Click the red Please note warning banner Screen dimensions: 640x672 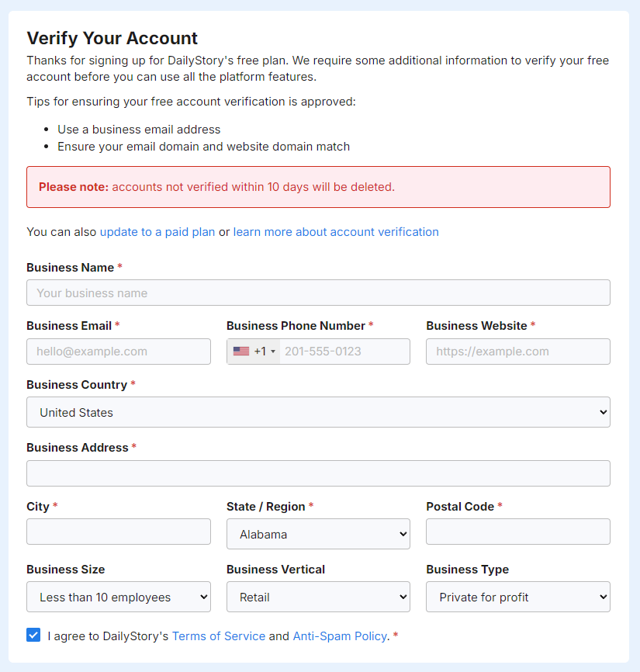click(318, 187)
